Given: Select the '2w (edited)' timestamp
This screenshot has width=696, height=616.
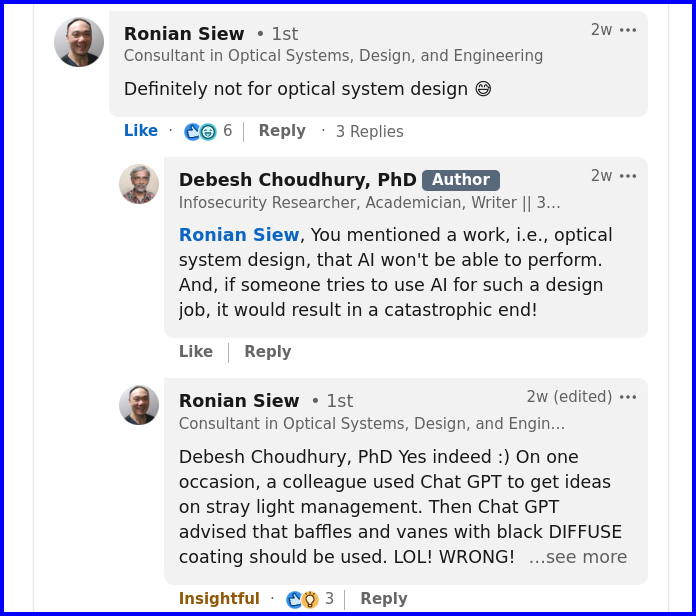Looking at the screenshot, I should (x=569, y=397).
